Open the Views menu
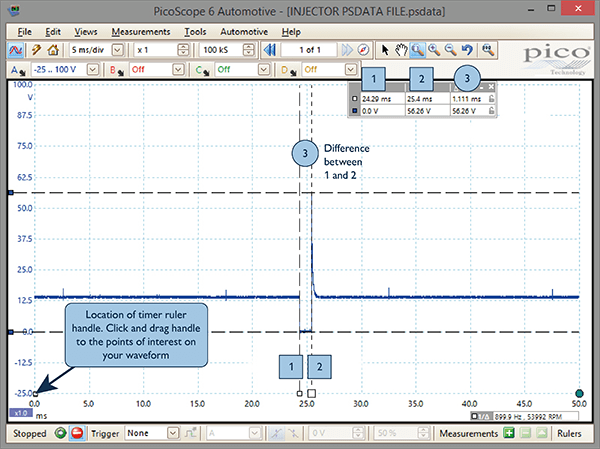The image size is (600, 449). point(86,32)
